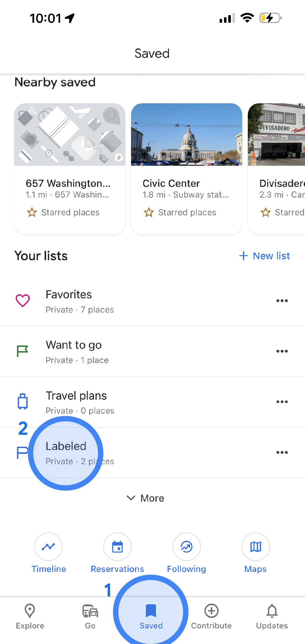This screenshot has height=644, width=305.
Task: Tap the Want to go flag icon
Action: click(22, 351)
